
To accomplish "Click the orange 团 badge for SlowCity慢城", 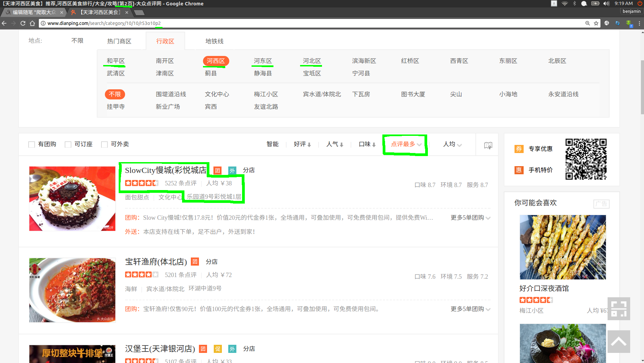I will point(218,171).
